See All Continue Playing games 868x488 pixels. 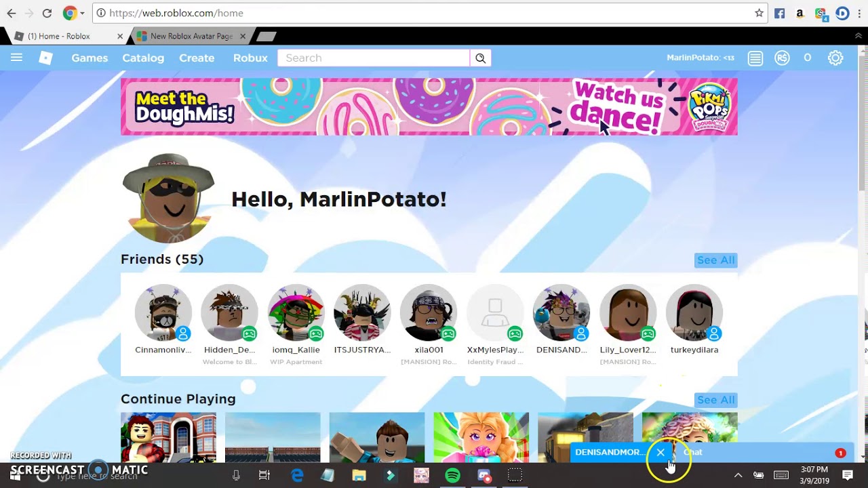click(715, 400)
